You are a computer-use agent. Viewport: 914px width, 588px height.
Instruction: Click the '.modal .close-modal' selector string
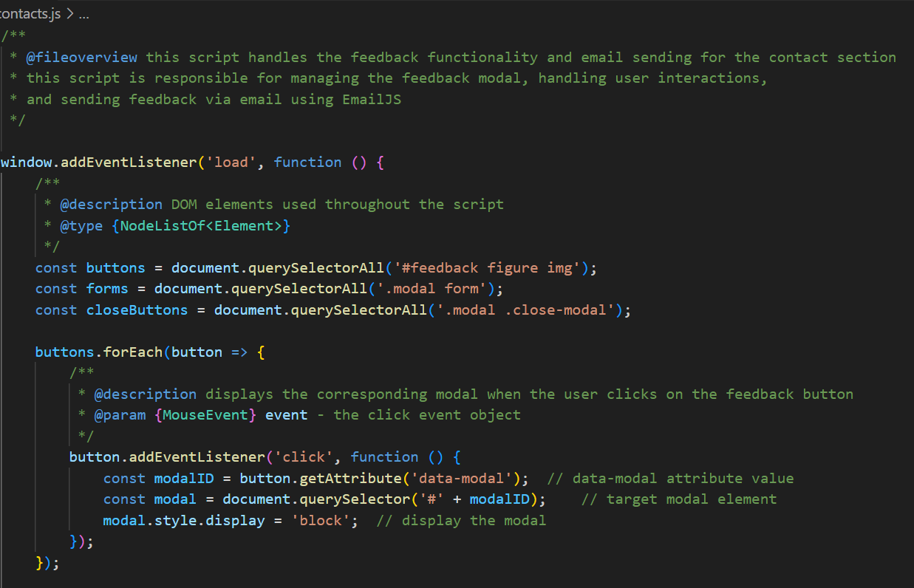pyautogui.click(x=525, y=310)
